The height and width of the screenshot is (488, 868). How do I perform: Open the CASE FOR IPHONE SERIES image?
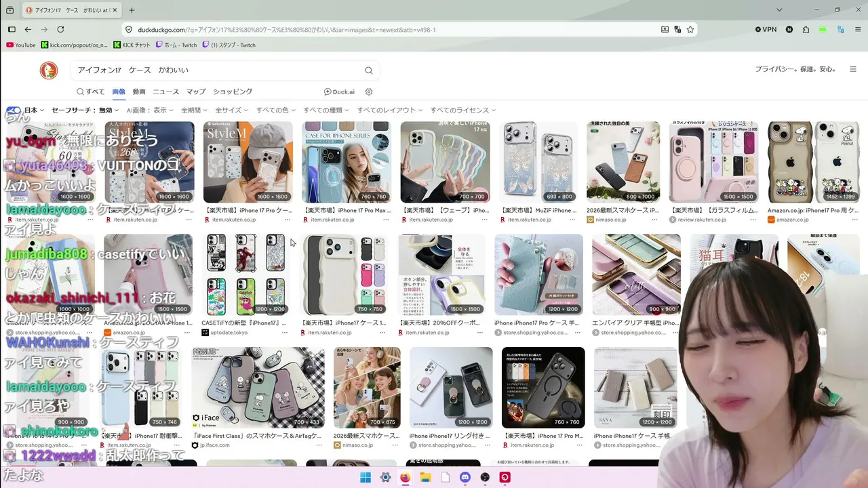click(x=347, y=162)
